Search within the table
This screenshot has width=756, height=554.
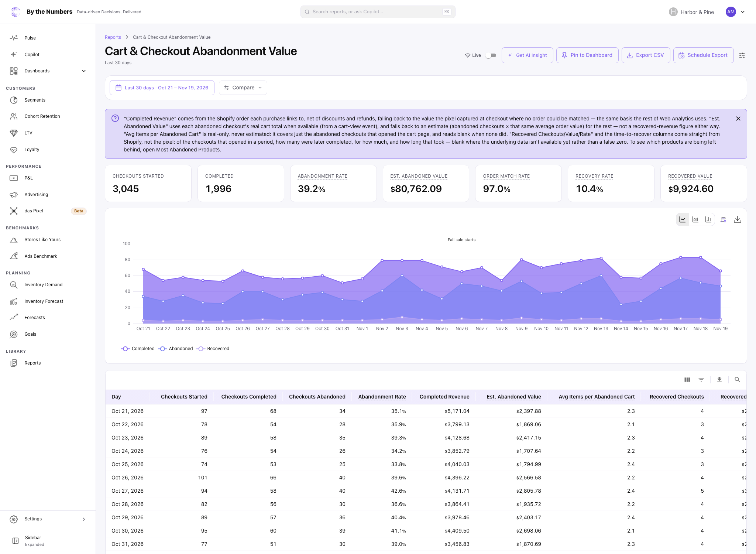(738, 380)
